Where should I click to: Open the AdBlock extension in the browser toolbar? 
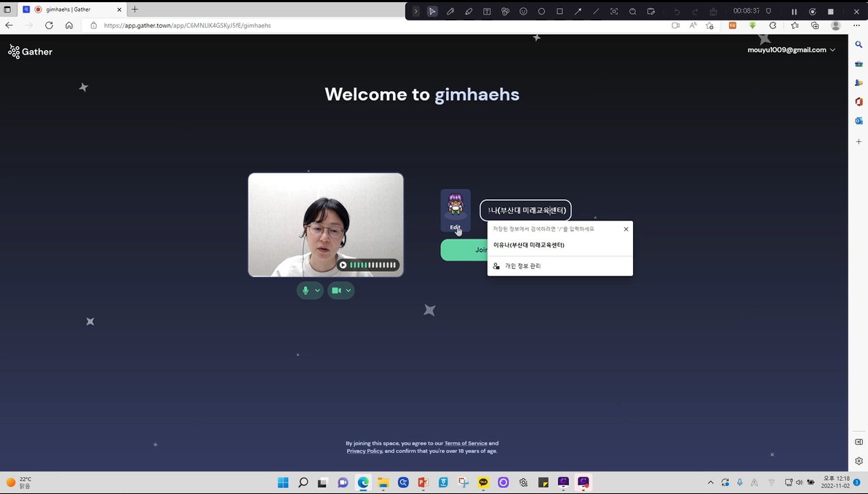[732, 25]
